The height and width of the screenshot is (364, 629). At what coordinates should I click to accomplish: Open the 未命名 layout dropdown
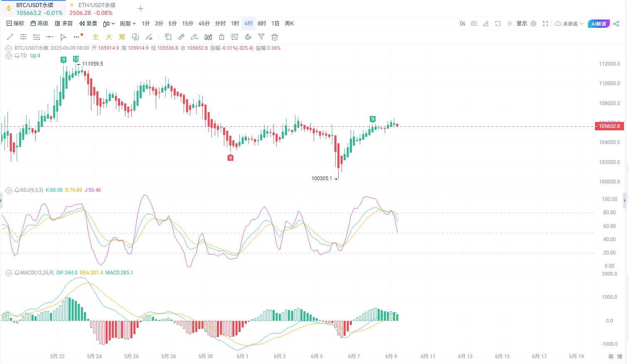[x=569, y=24]
